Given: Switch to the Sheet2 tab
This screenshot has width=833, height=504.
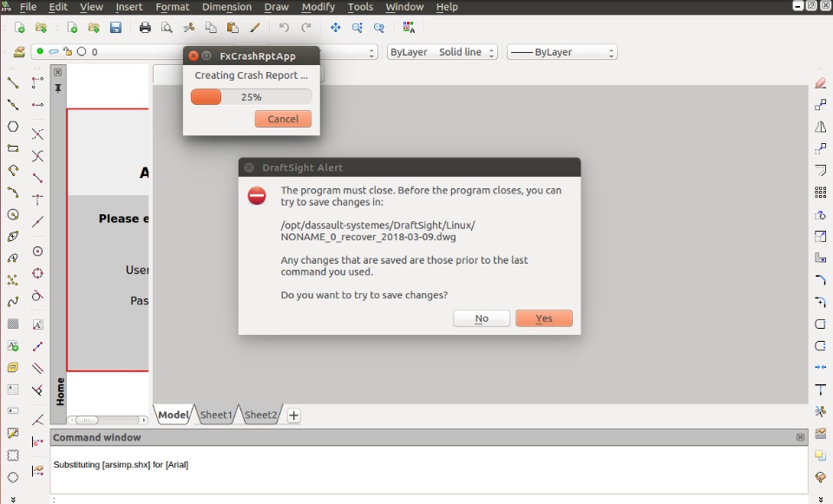Looking at the screenshot, I should click(x=260, y=415).
